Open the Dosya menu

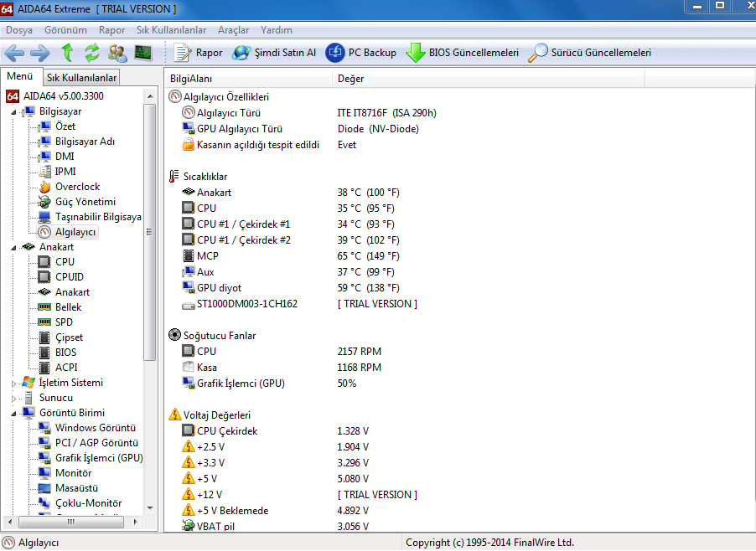[19, 30]
